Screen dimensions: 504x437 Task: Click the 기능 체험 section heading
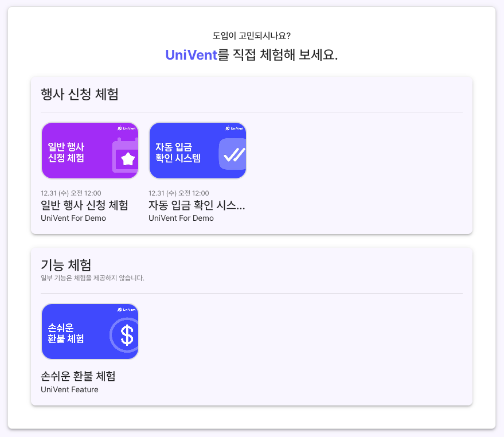(66, 266)
